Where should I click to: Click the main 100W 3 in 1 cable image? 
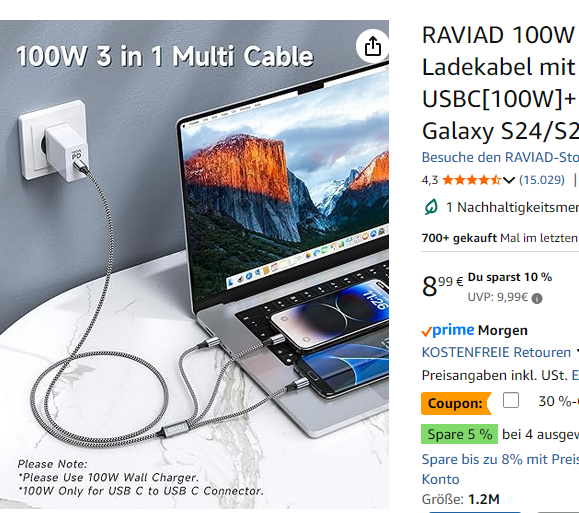pyautogui.click(x=194, y=264)
